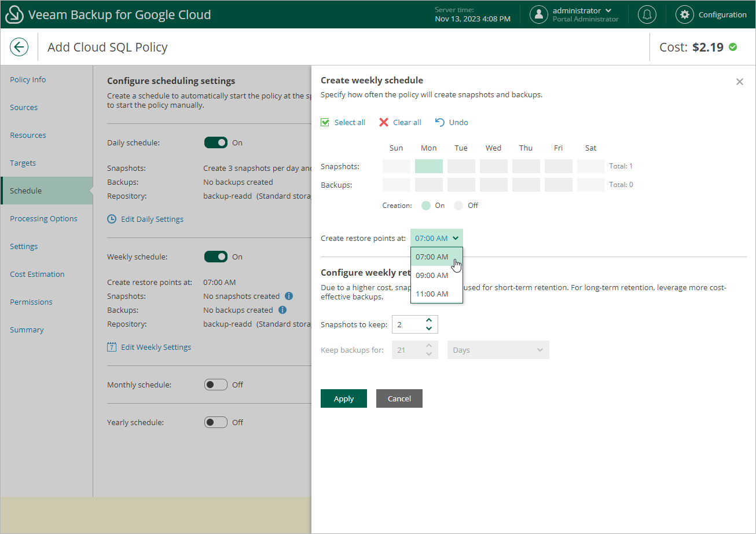The width and height of the screenshot is (756, 534).
Task: Choose 07:00 AM from the open list
Action: (437, 257)
